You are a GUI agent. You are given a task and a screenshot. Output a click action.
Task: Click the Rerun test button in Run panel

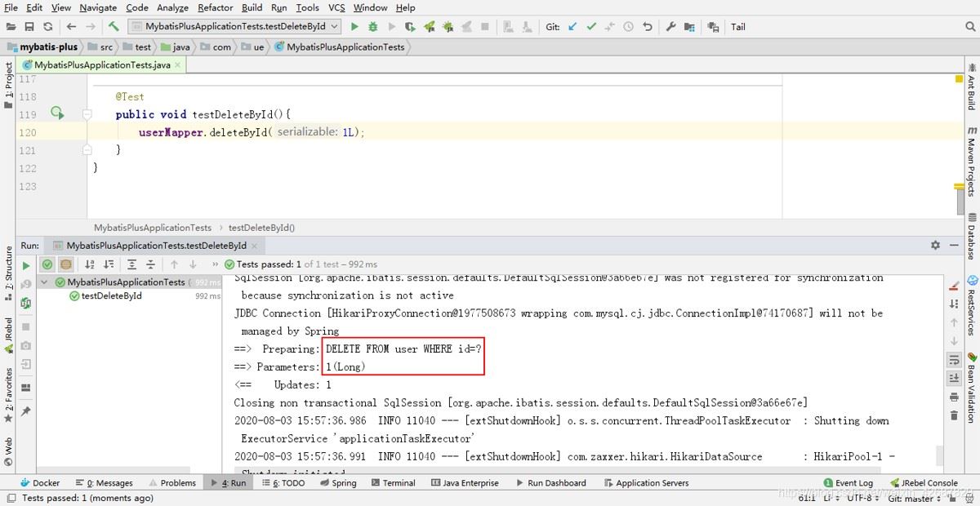[26, 265]
